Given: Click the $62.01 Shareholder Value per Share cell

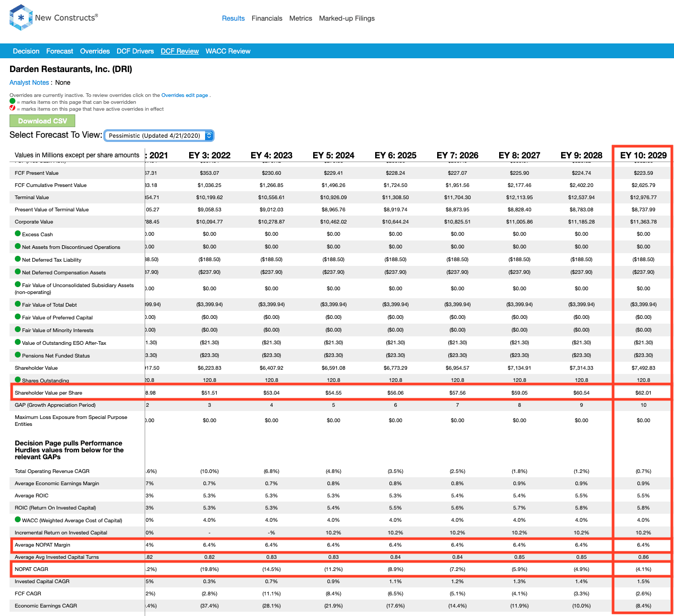Looking at the screenshot, I should click(x=643, y=393).
